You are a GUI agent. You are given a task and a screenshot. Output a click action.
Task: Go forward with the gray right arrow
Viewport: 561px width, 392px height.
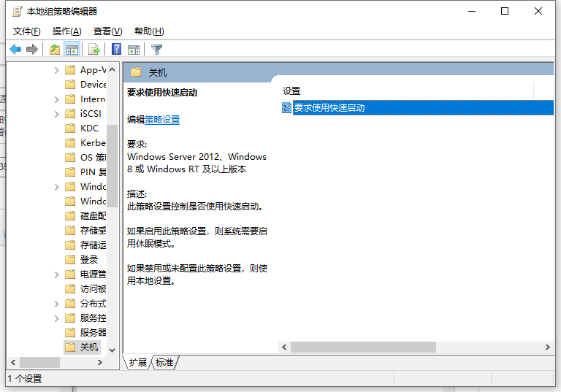[x=32, y=50]
